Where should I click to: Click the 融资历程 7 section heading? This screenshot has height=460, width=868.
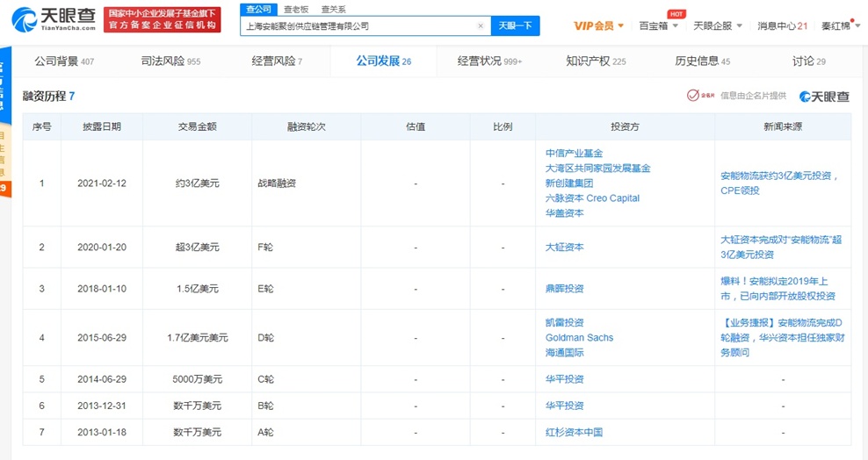tap(48, 97)
